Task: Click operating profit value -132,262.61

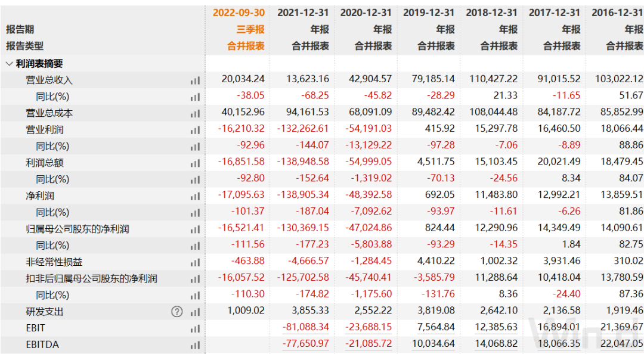Action: [303, 129]
